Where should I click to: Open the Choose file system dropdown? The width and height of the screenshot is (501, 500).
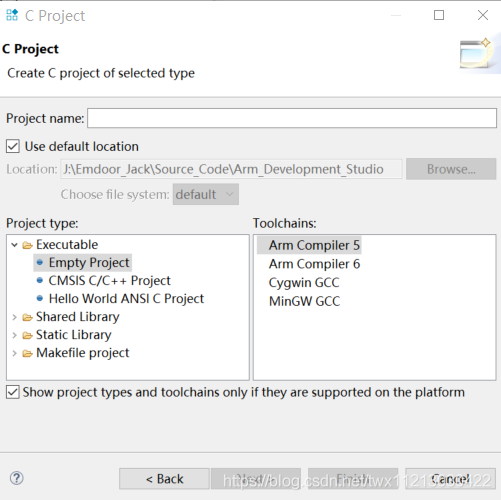pyautogui.click(x=206, y=194)
